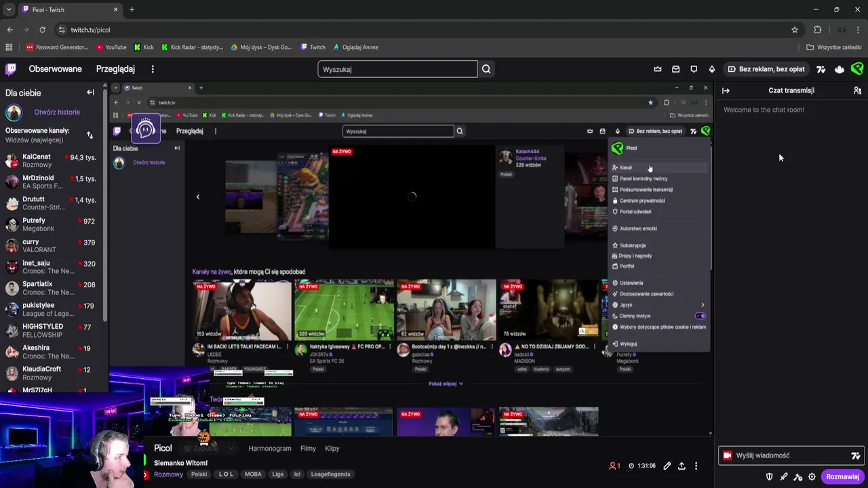The width and height of the screenshot is (868, 488).
Task: Click the hammer with clock mod icon
Action: (798, 476)
